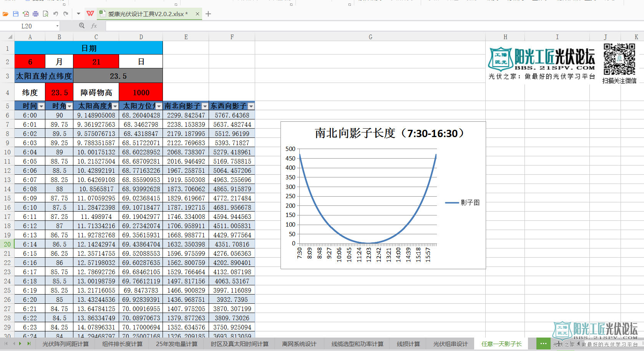Click the WeChat QR code image
The height and width of the screenshot is (351, 644).
619,59
